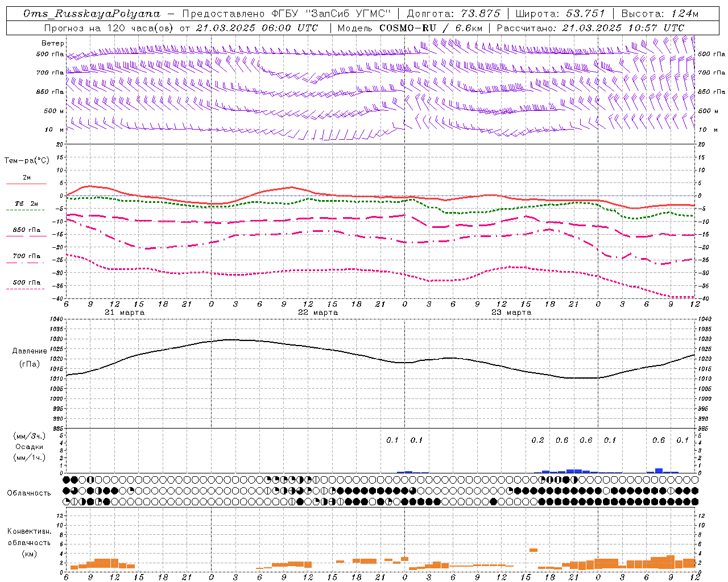Click the dashed line sample under 'Td 2м'

coord(26,210)
